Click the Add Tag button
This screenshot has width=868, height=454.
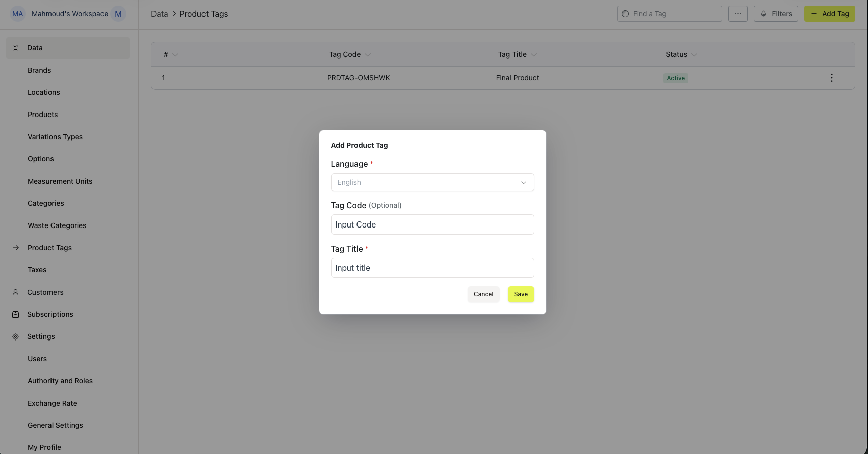tap(830, 14)
